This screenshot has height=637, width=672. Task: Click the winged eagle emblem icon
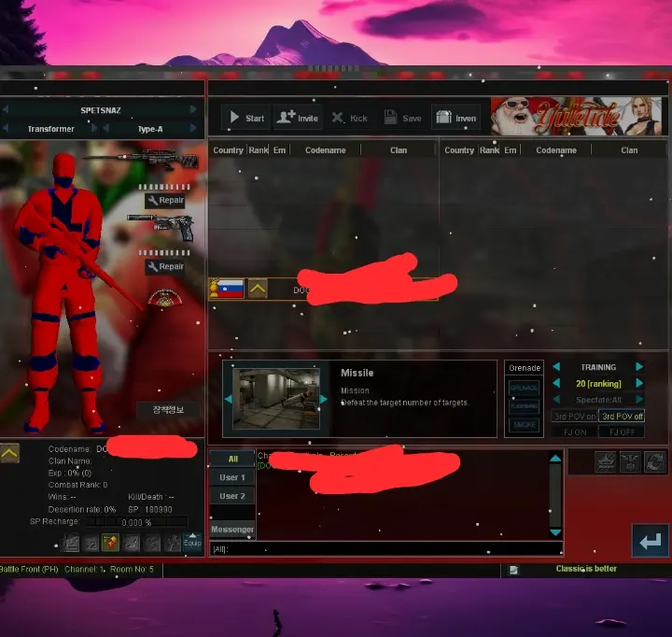pos(630,462)
